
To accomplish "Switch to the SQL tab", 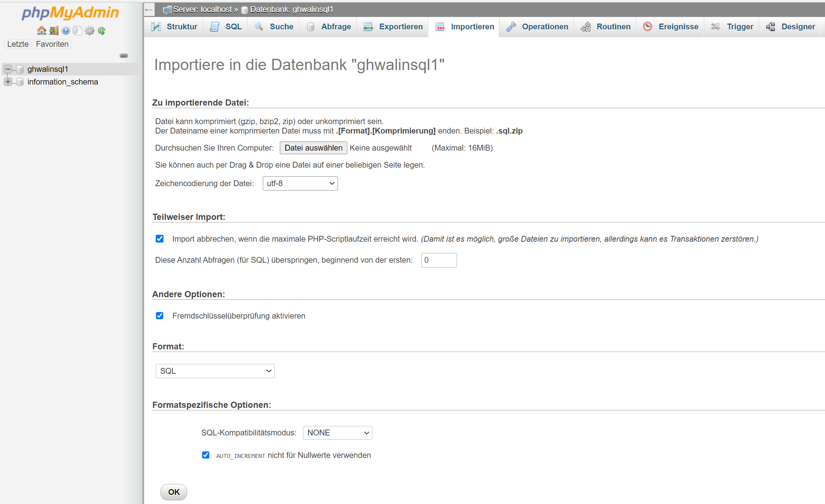I will tap(225, 27).
